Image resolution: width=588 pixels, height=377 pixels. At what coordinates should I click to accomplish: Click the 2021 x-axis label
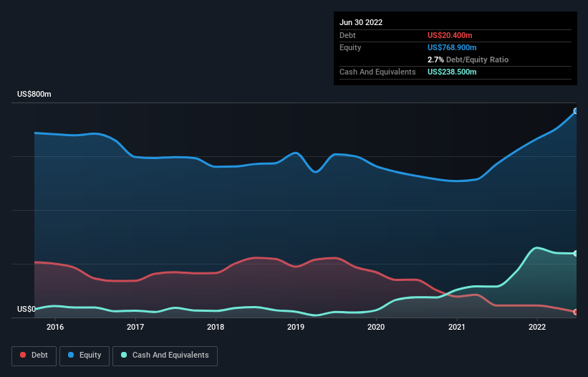pyautogui.click(x=457, y=327)
